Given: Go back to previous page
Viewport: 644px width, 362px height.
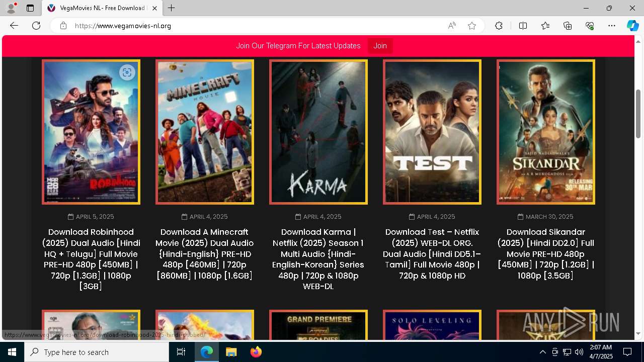Looking at the screenshot, I should tap(14, 26).
